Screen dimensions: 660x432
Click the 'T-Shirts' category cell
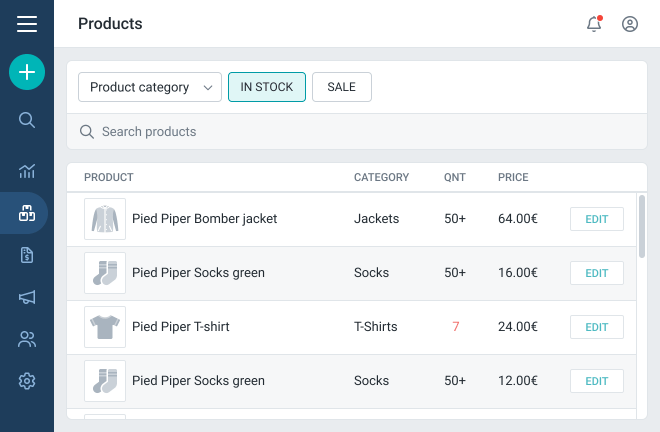(x=375, y=327)
